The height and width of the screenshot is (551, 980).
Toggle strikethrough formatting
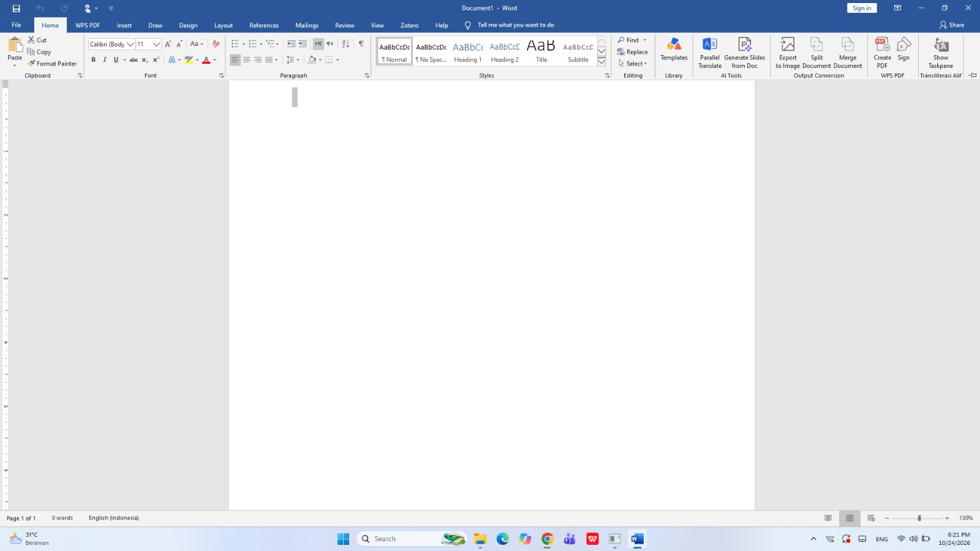point(134,60)
